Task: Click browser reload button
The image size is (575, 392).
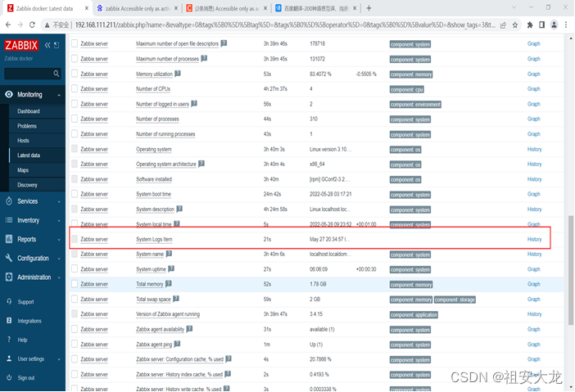Action: point(32,25)
